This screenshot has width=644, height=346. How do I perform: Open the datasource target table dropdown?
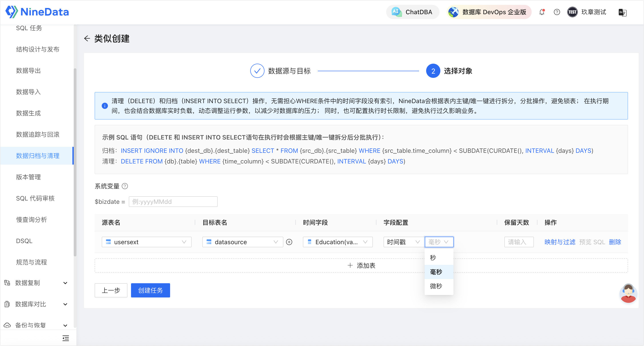[x=242, y=242]
